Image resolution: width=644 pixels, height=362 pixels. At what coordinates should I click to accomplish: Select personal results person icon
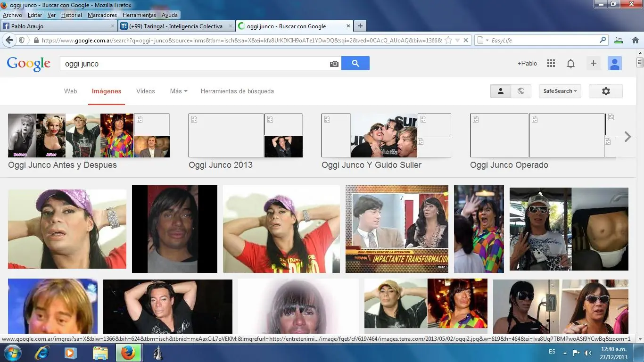(501, 91)
